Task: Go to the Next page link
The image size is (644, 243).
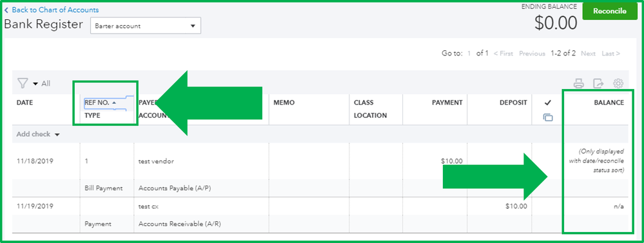Action: [x=588, y=53]
